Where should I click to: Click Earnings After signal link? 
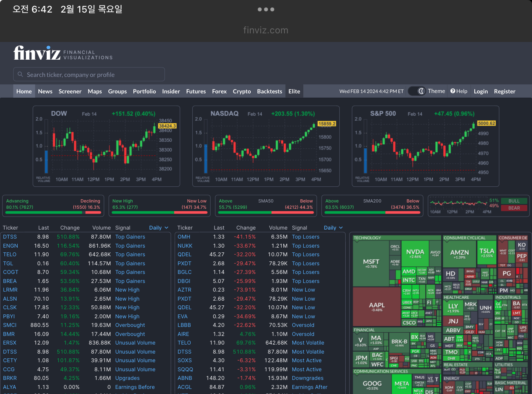310,387
